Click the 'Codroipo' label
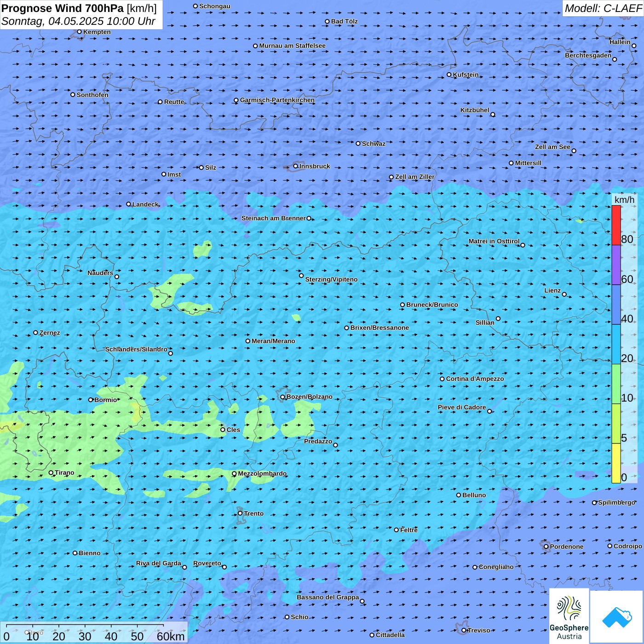 click(x=628, y=546)
